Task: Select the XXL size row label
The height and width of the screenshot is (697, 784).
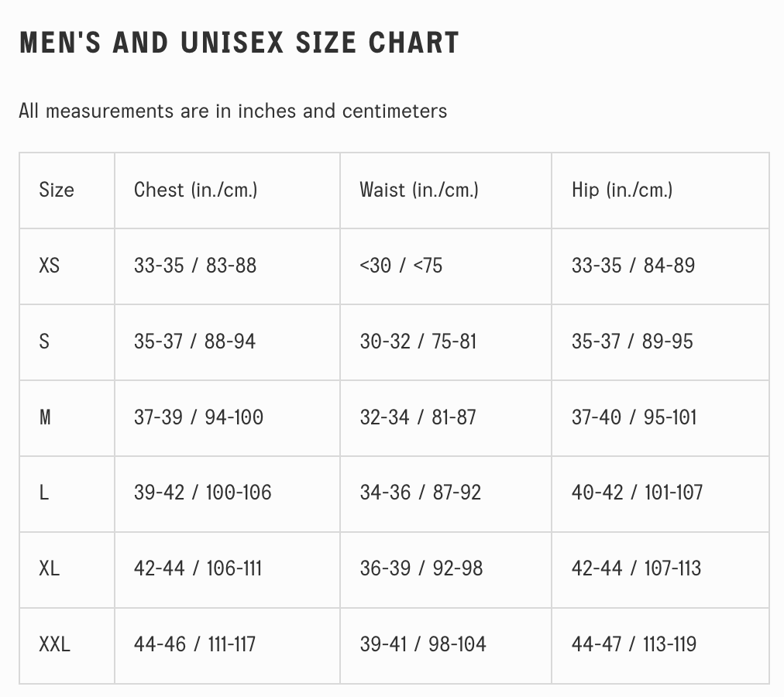Action: [x=54, y=644]
